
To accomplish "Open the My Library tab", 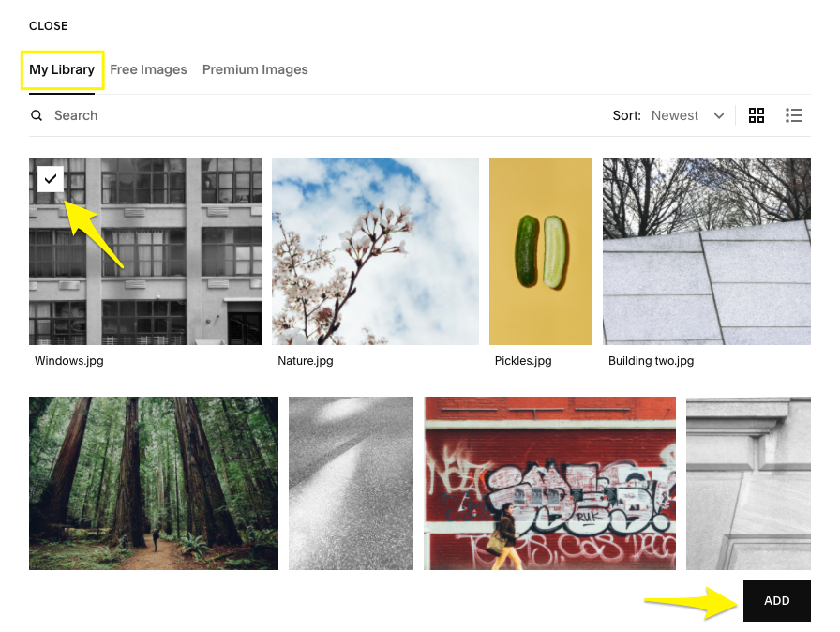I will (x=62, y=69).
